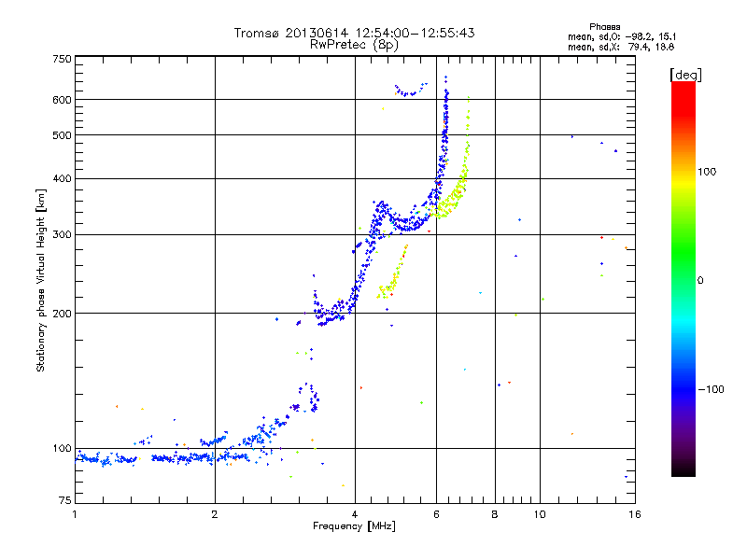
Task: Click the y-axis '750' tick label
Action: (x=62, y=59)
